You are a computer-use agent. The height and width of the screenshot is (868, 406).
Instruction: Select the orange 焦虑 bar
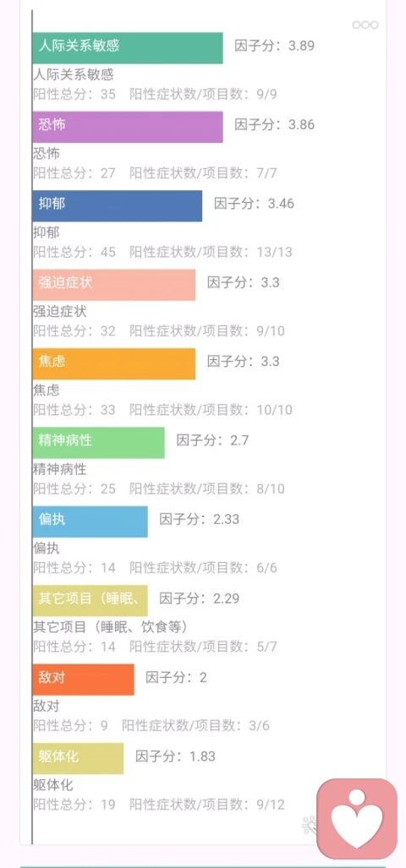point(113,363)
